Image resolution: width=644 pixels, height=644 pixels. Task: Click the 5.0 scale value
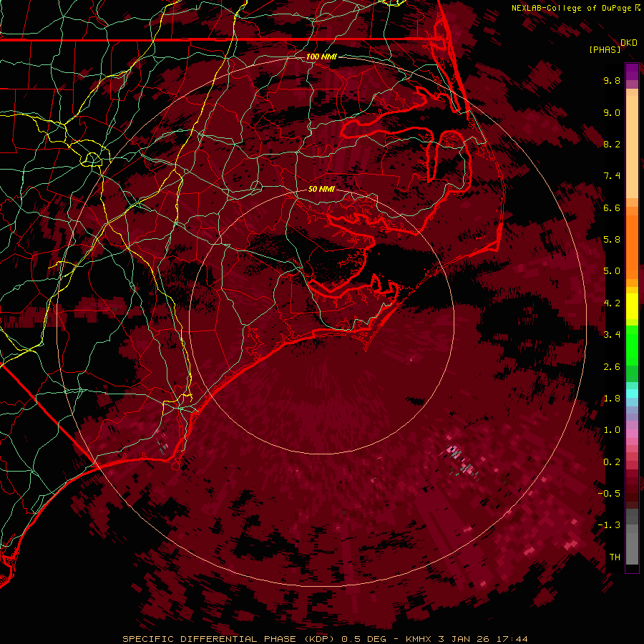(x=612, y=271)
